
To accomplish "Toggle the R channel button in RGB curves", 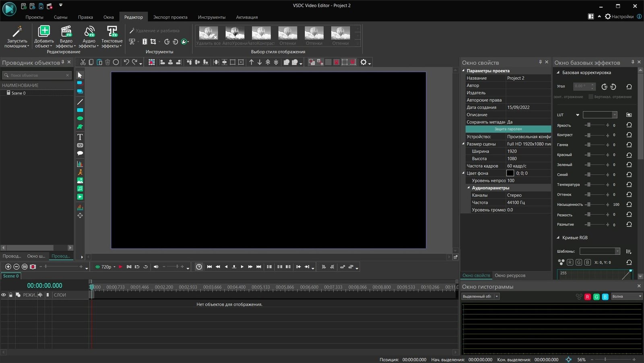I will [x=570, y=262].
